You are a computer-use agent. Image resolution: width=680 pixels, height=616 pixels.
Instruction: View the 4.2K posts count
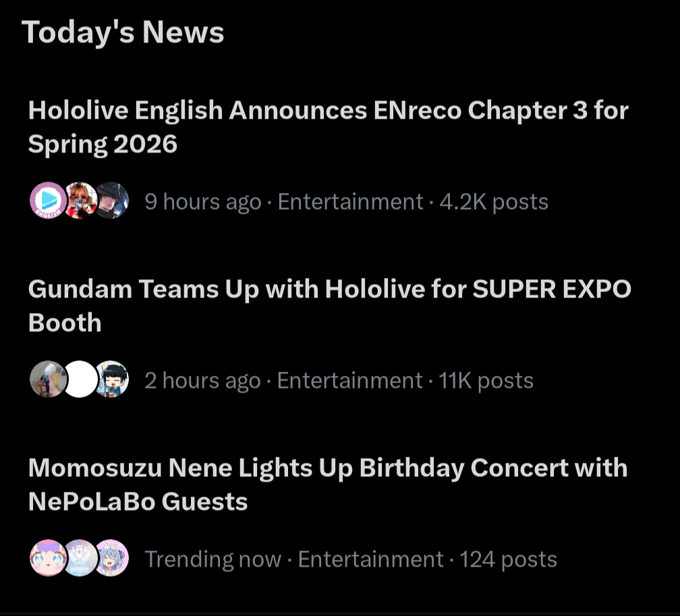click(x=494, y=202)
